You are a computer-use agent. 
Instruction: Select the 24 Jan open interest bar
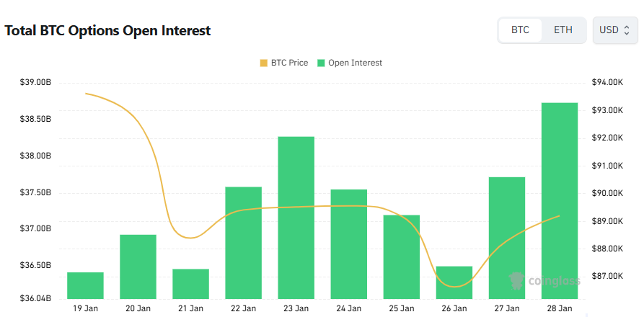tap(349, 244)
